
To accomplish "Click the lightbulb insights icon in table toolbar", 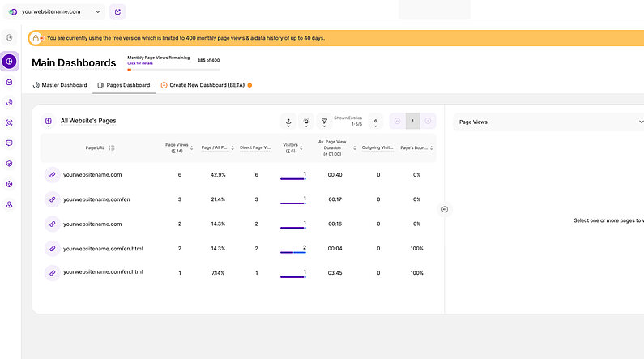I will (306, 122).
